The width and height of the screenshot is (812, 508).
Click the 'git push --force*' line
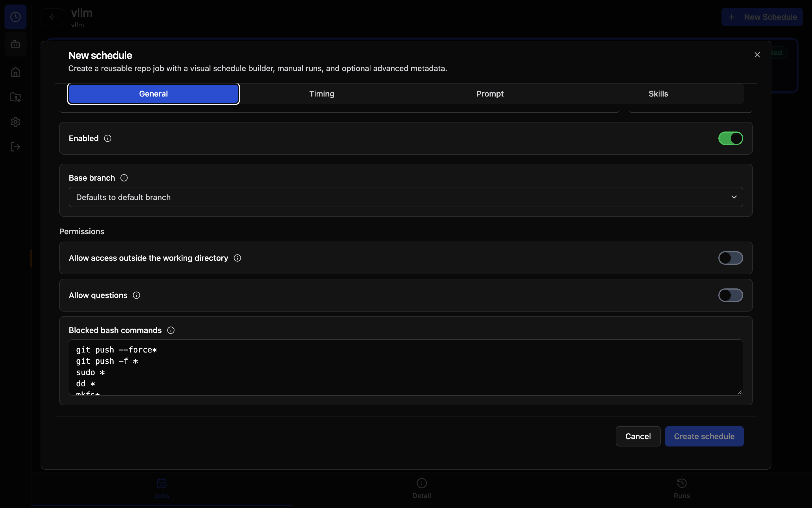click(116, 350)
